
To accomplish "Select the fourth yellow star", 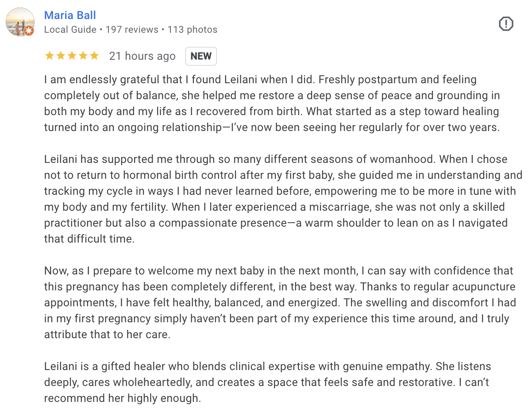I will point(84,55).
